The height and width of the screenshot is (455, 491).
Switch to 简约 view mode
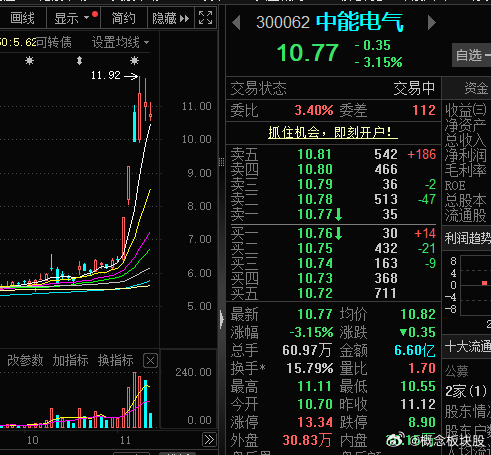(124, 18)
